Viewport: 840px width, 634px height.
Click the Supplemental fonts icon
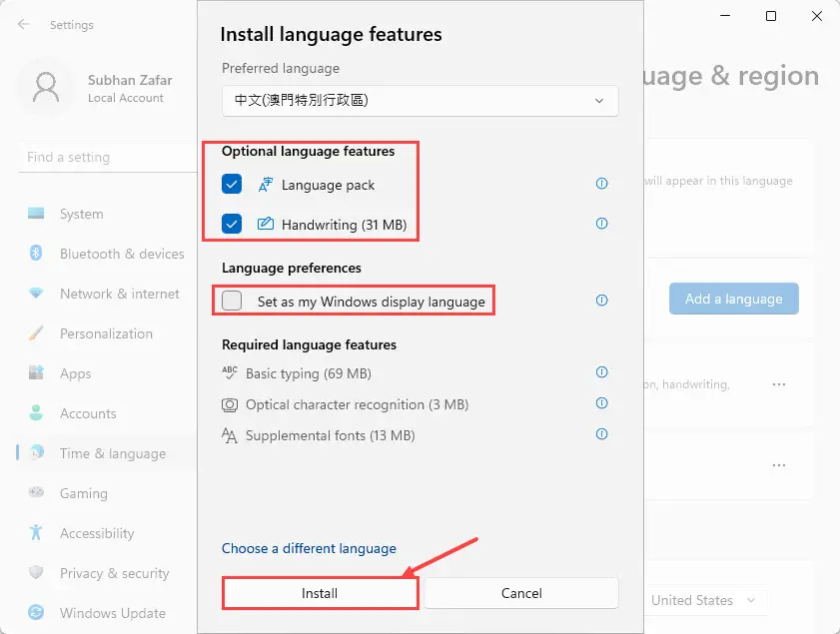pyautogui.click(x=230, y=436)
